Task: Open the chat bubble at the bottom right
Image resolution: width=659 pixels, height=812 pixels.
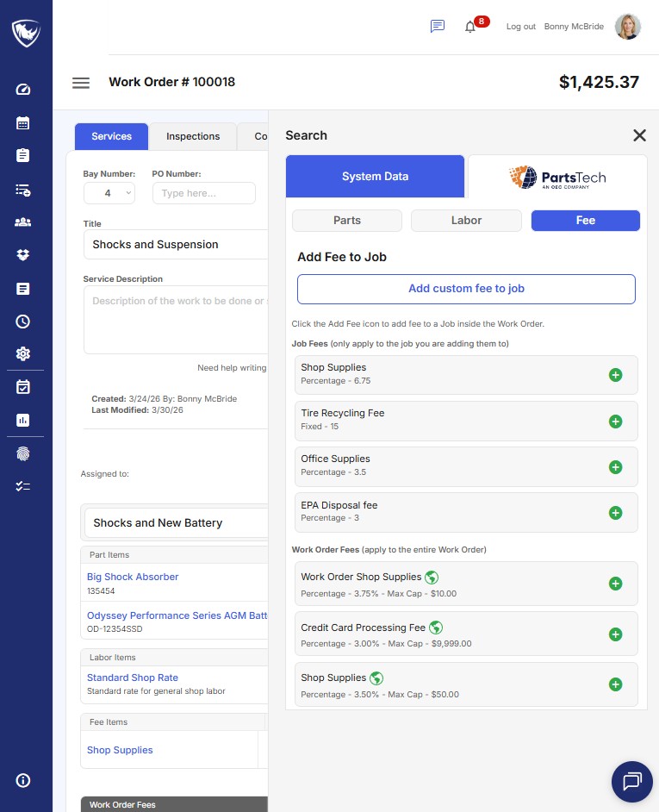Action: coord(631,782)
